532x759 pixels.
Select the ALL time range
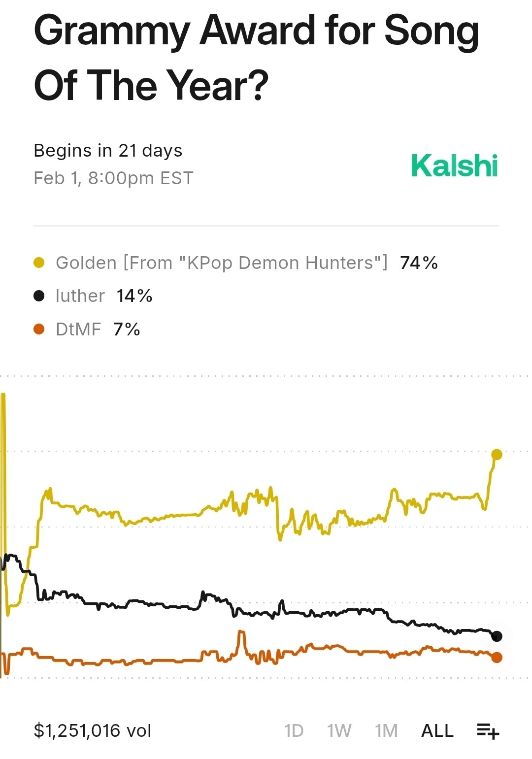point(437,730)
